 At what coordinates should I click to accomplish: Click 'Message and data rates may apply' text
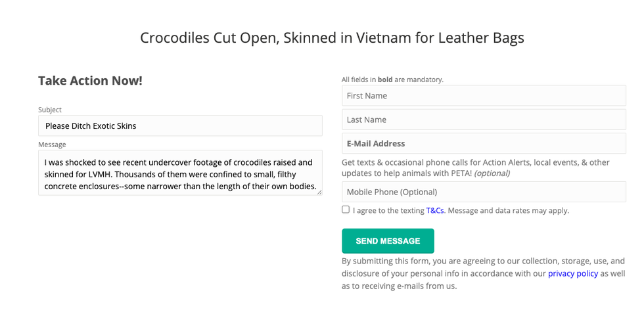coord(509,211)
